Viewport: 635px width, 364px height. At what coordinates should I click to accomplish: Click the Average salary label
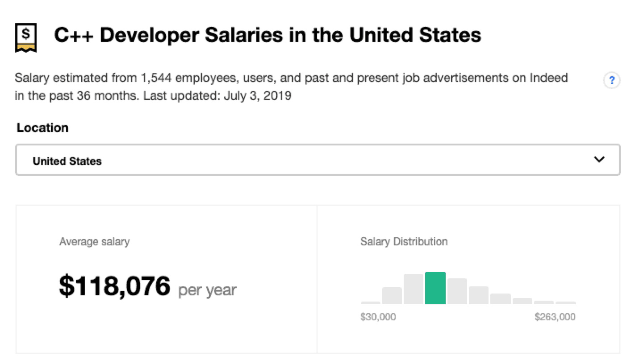[x=94, y=242]
